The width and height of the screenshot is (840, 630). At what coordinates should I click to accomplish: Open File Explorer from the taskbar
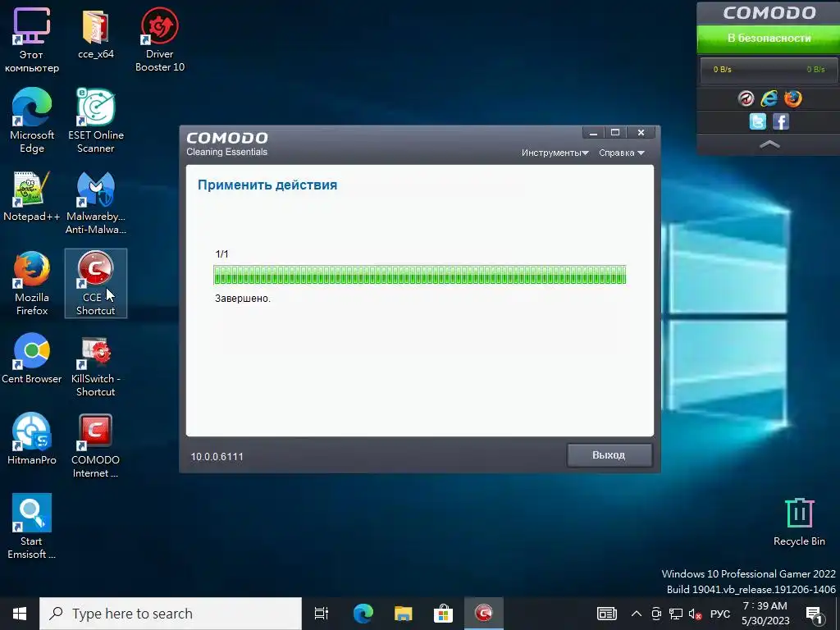(404, 614)
